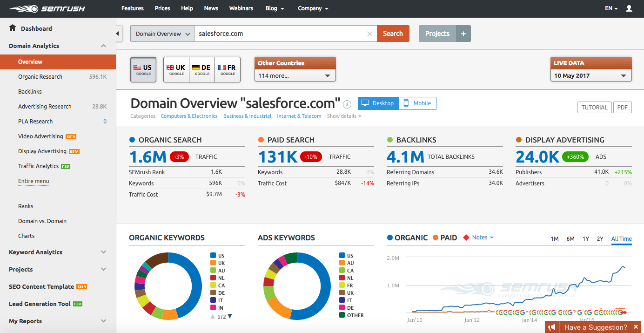Select the 1M chart range tab
The image size is (644, 333).
tap(555, 238)
